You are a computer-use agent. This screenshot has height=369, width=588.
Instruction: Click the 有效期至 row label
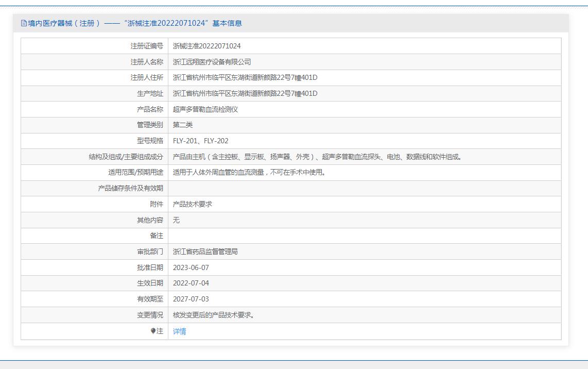coord(150,299)
